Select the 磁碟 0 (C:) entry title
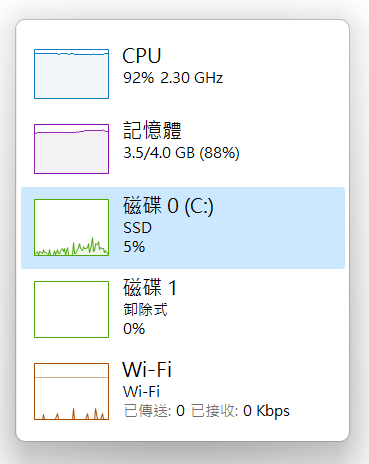This screenshot has height=464, width=369. tap(168, 206)
